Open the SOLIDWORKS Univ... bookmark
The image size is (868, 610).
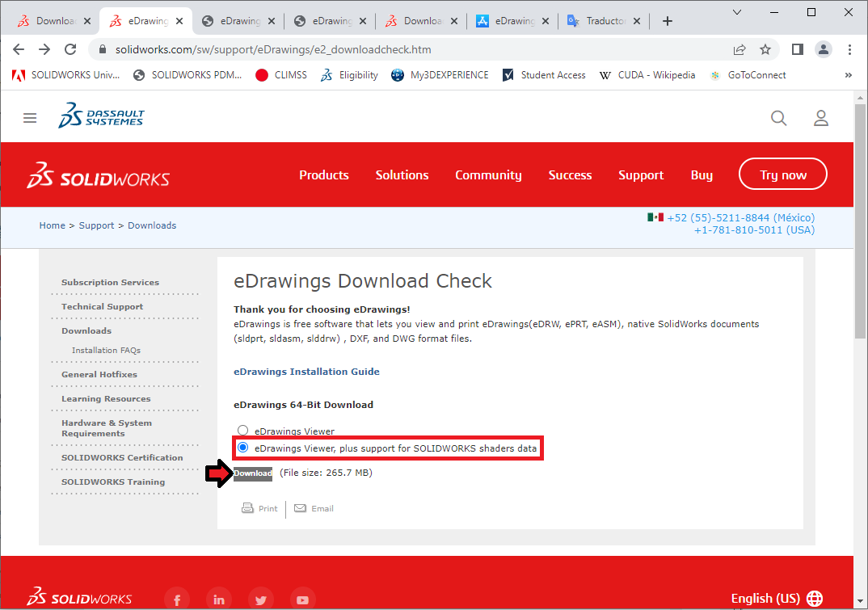[x=66, y=75]
